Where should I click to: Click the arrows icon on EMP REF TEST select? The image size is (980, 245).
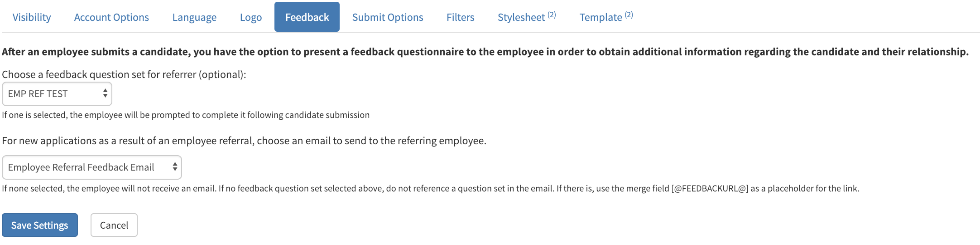[105, 93]
